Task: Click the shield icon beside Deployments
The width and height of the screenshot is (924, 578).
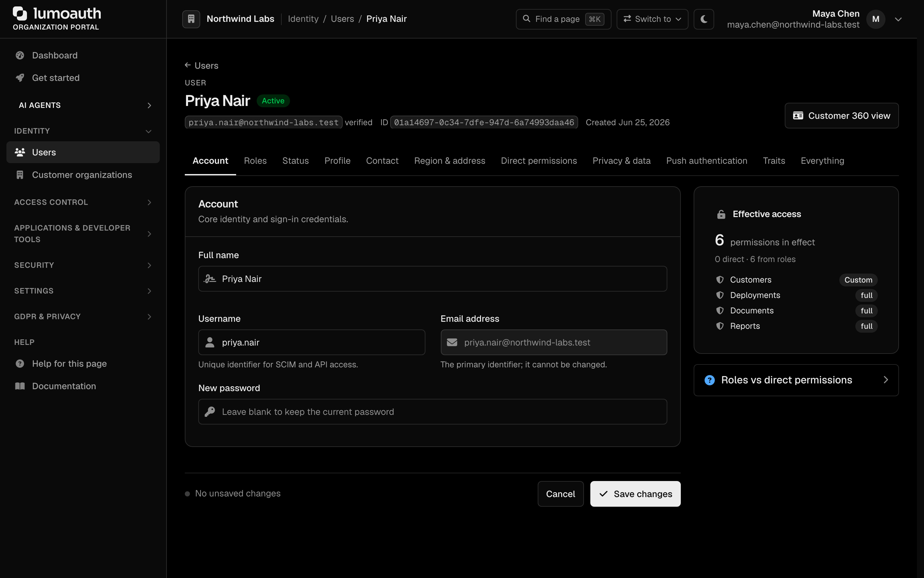Action: pos(720,295)
